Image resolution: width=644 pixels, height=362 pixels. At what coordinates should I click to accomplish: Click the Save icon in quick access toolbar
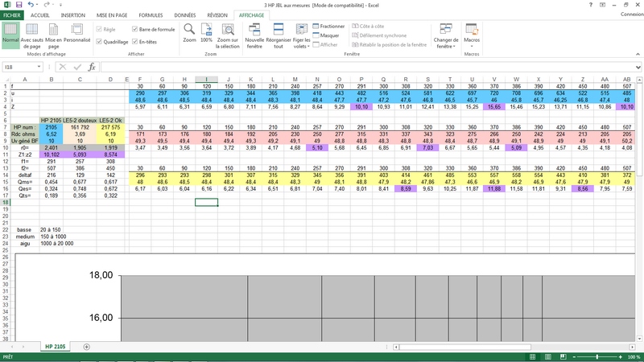18,5
